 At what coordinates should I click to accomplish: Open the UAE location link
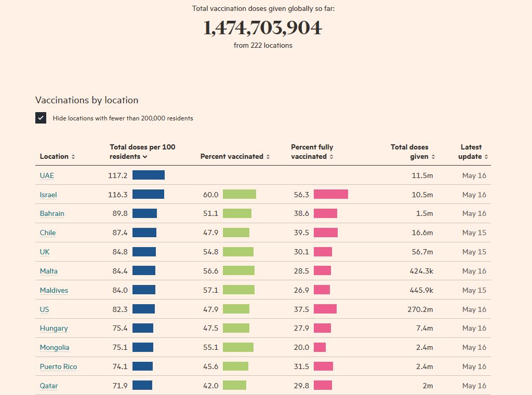(47, 175)
